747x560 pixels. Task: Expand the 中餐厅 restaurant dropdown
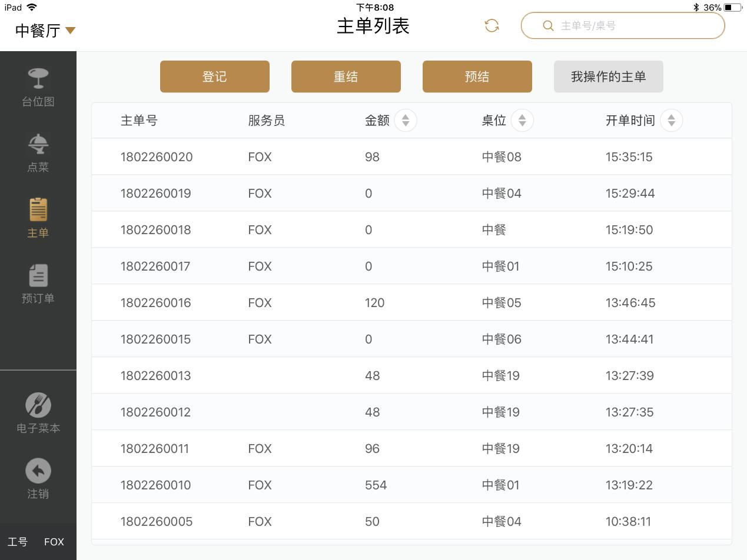point(45,31)
